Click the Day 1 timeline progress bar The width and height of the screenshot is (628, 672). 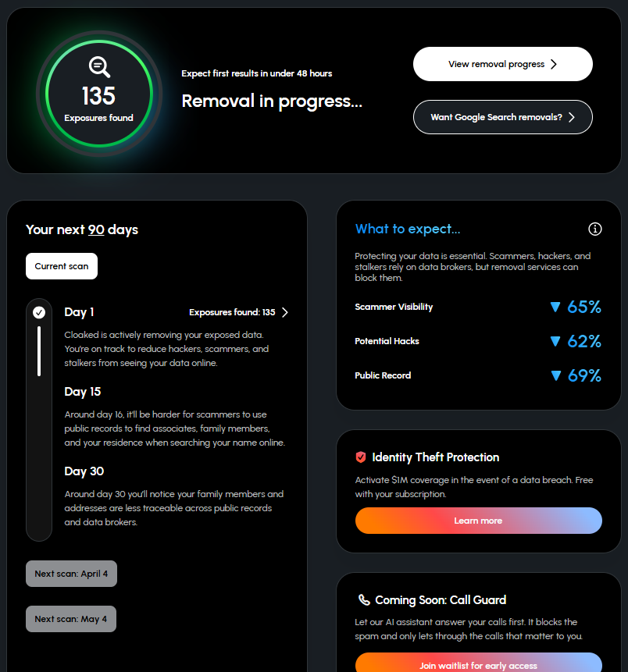[x=39, y=351]
